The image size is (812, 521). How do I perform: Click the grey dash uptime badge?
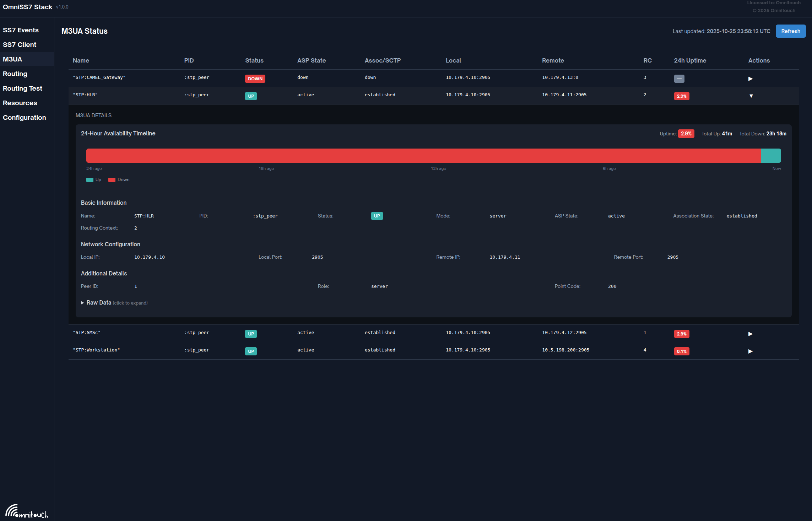click(x=679, y=79)
